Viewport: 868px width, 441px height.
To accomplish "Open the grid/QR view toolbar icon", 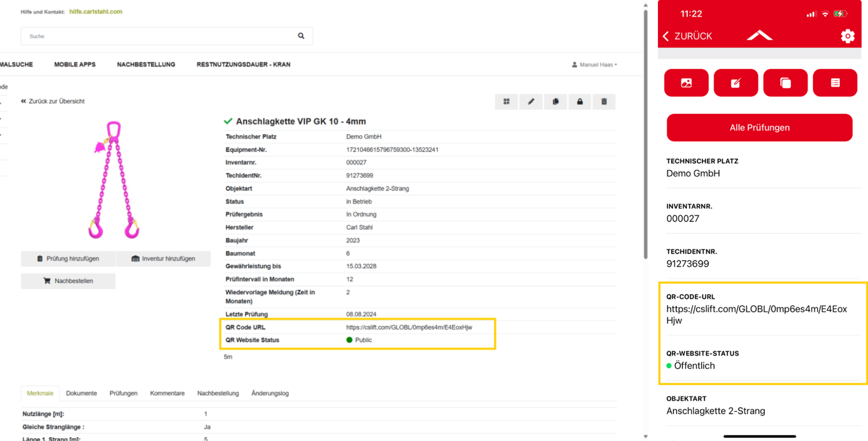I will pos(507,102).
